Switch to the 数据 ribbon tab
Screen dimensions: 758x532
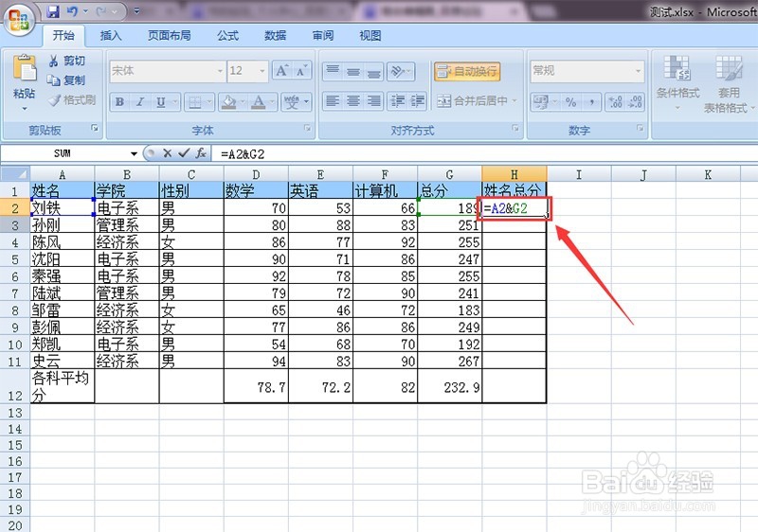(x=275, y=35)
